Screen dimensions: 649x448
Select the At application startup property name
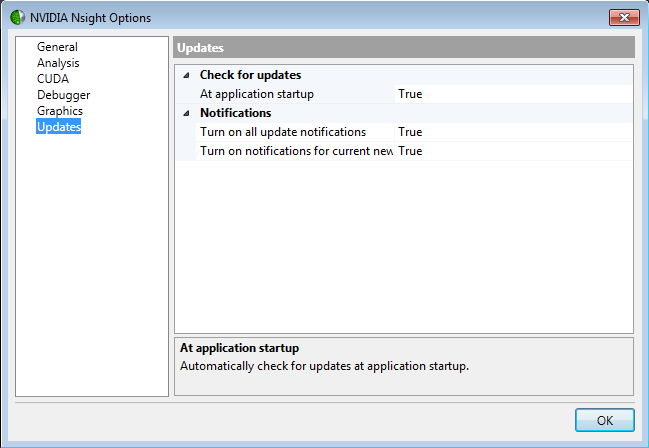(257, 94)
